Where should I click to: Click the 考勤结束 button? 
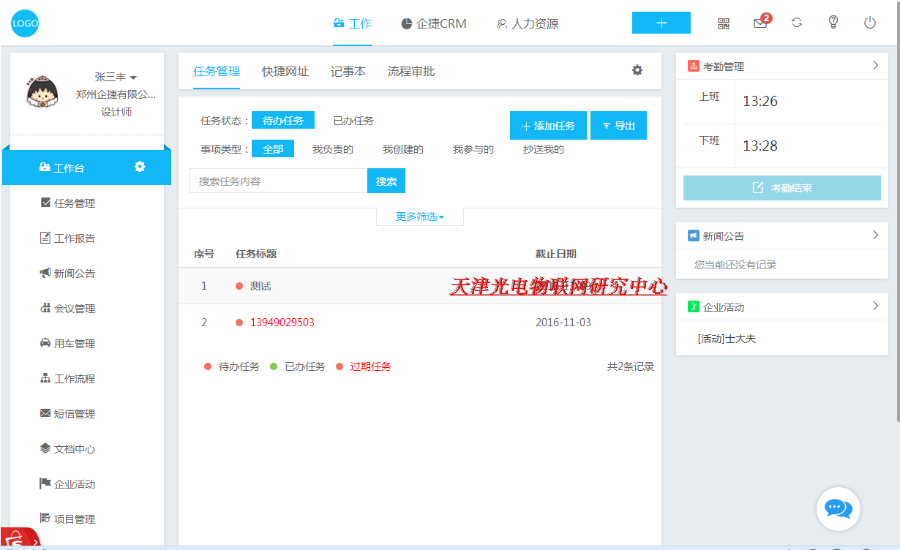pos(782,188)
